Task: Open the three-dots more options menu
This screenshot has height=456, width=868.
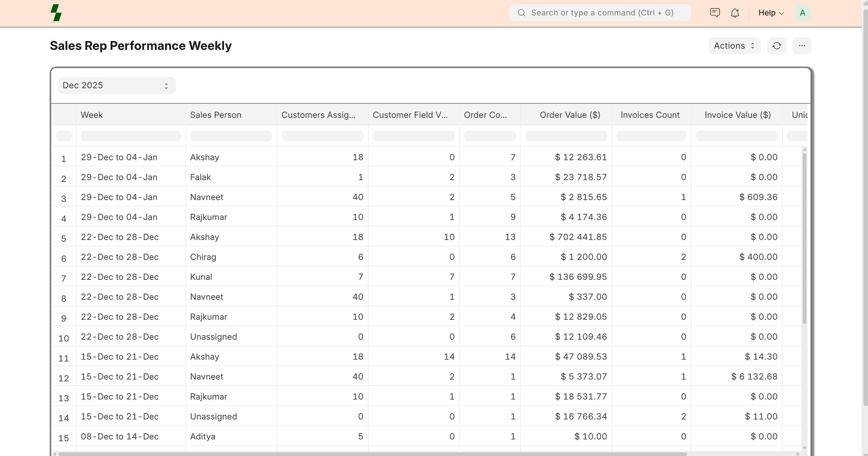Action: pyautogui.click(x=801, y=46)
